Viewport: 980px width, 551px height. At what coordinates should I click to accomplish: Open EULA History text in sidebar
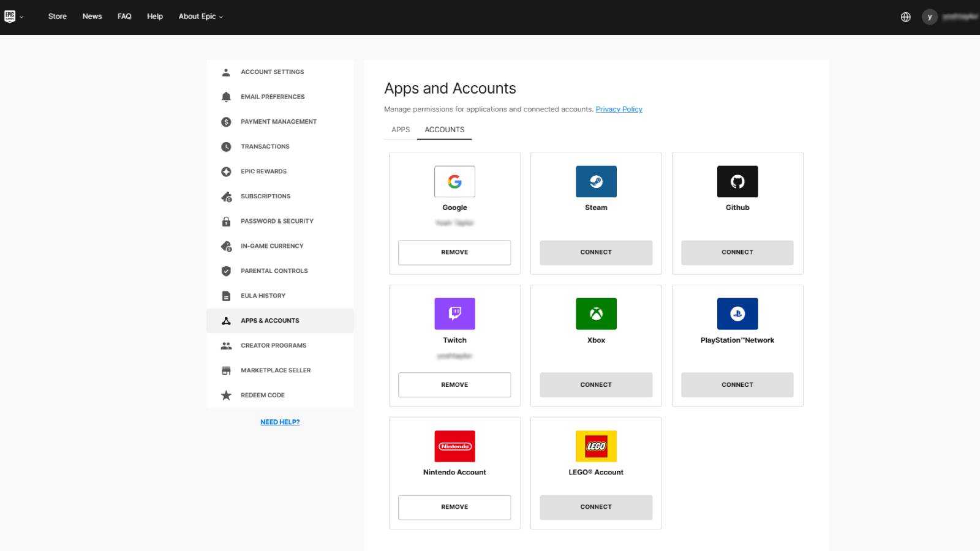point(263,296)
